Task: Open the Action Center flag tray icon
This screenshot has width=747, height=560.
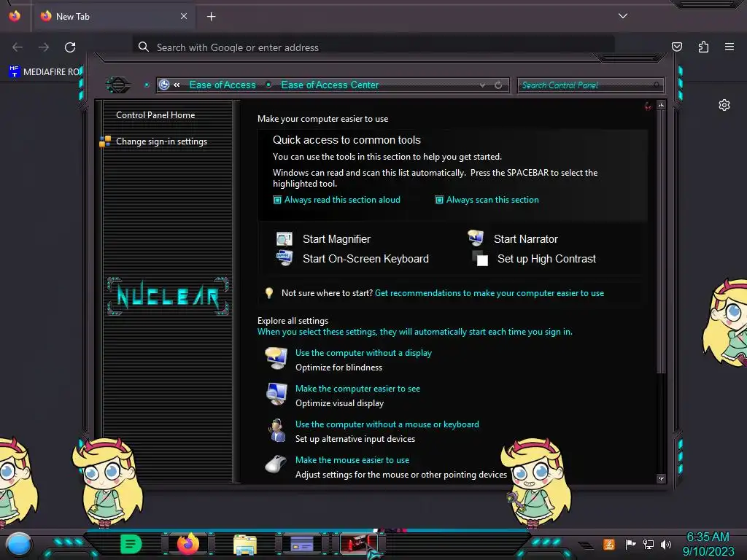Action: point(631,544)
